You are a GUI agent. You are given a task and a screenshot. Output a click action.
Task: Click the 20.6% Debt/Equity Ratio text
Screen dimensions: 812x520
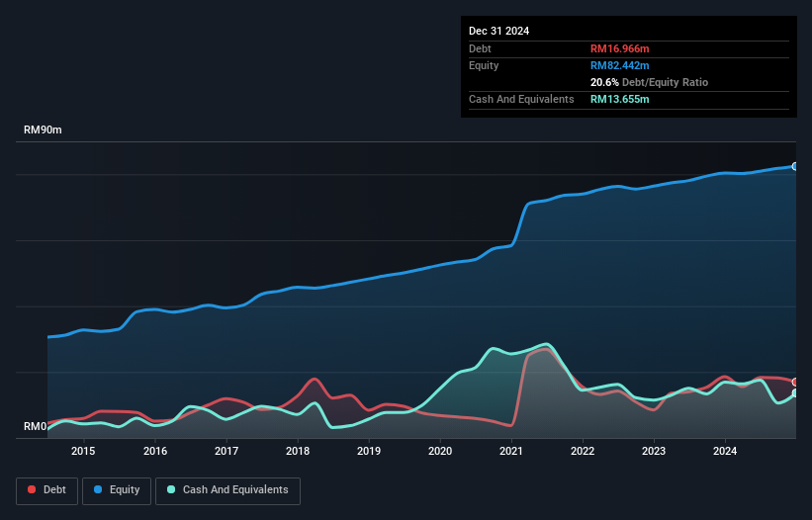(x=649, y=82)
